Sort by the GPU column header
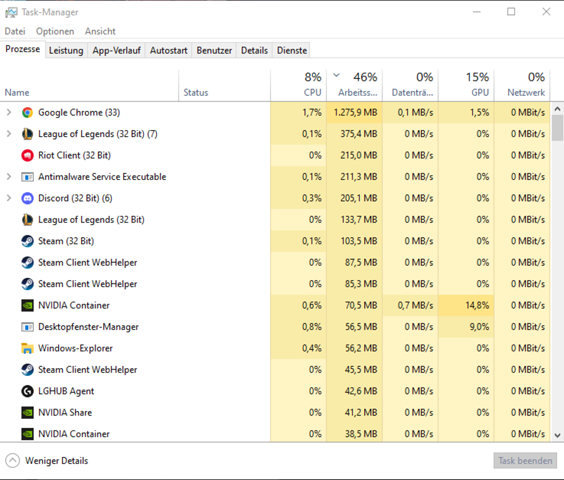Screen dimensions: 564x480 tap(466, 86)
